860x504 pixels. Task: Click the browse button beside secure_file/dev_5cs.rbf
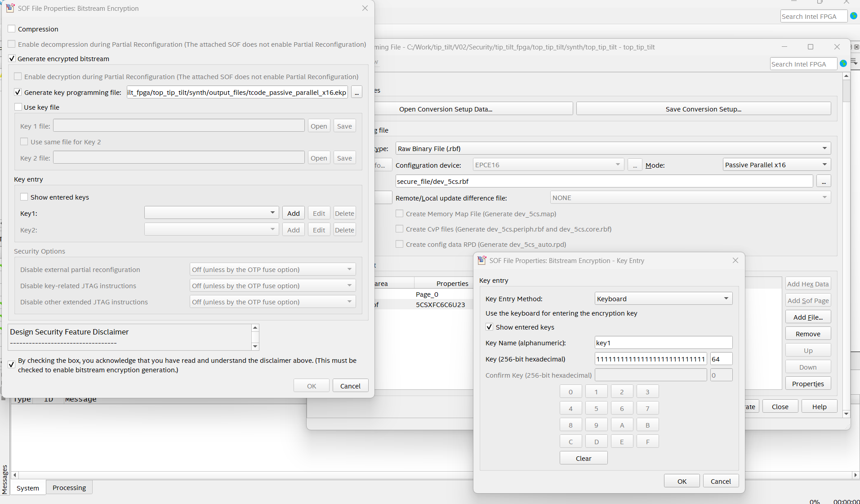823,182
